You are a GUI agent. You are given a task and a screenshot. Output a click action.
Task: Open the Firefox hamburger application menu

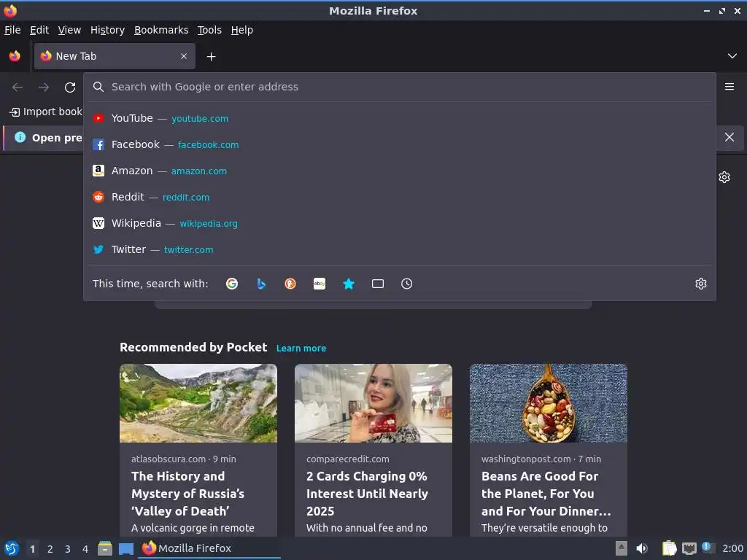(729, 87)
